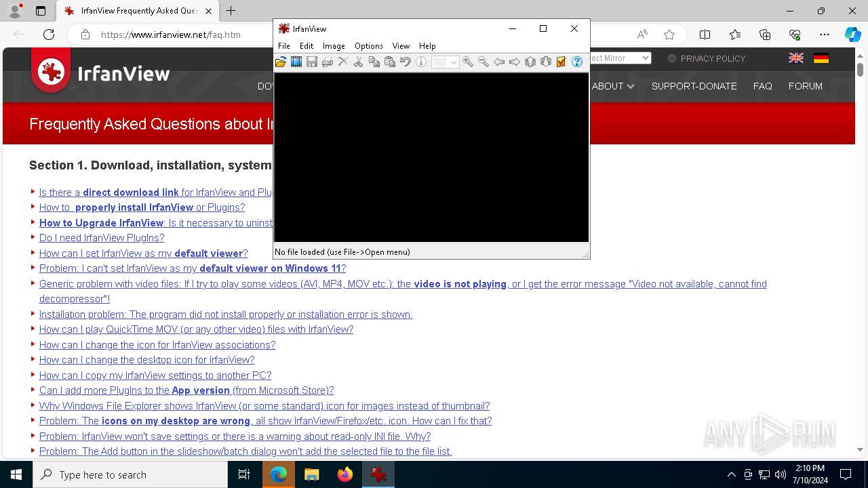Click the Cut scissors icon
This screenshot has width=868, height=488.
pyautogui.click(x=359, y=62)
